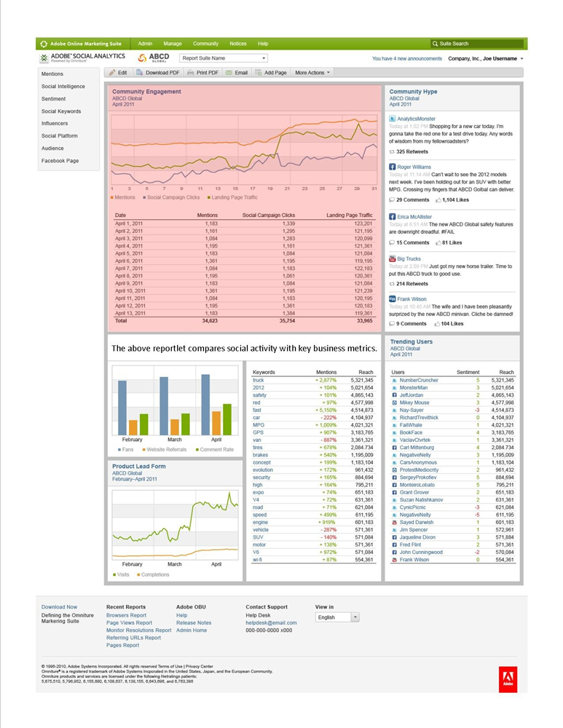The image size is (563, 728).
Task: Select Influencers in the sidebar
Action: [x=55, y=124]
